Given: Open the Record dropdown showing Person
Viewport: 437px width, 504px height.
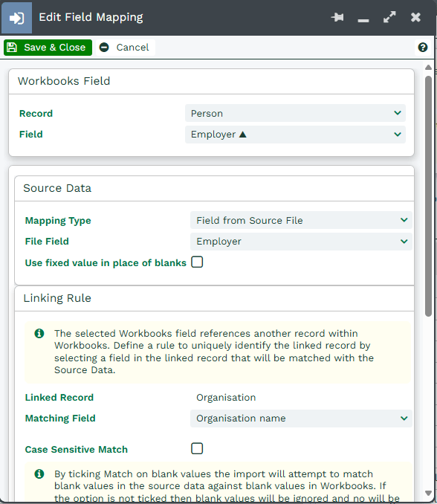Looking at the screenshot, I should [295, 113].
